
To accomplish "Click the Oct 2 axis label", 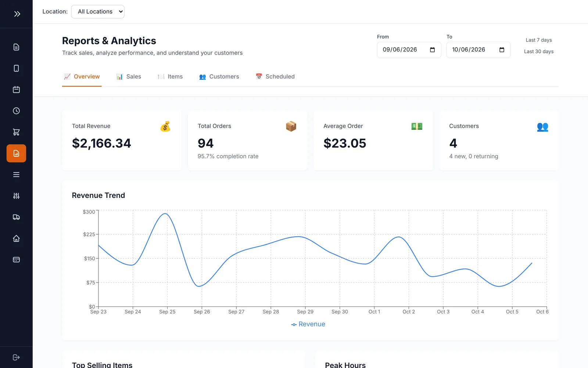I will (409, 312).
